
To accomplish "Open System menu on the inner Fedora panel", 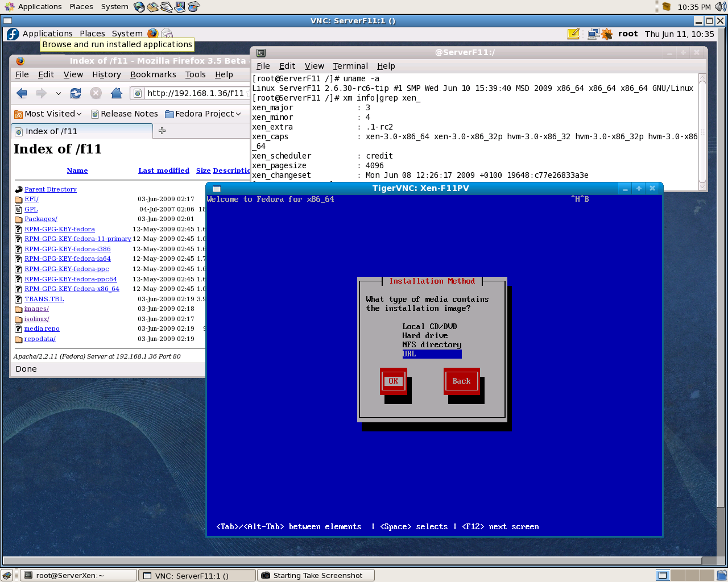I will (127, 34).
